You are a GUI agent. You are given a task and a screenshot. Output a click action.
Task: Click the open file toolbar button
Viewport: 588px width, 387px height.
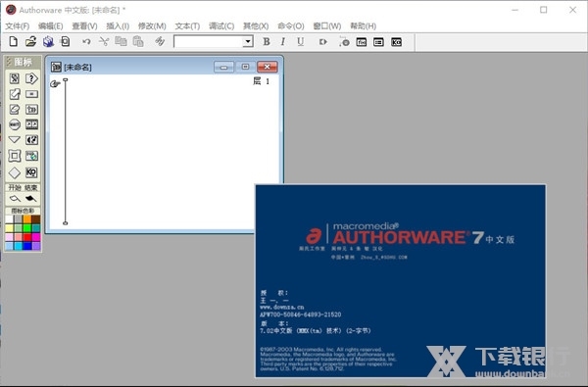click(x=30, y=41)
